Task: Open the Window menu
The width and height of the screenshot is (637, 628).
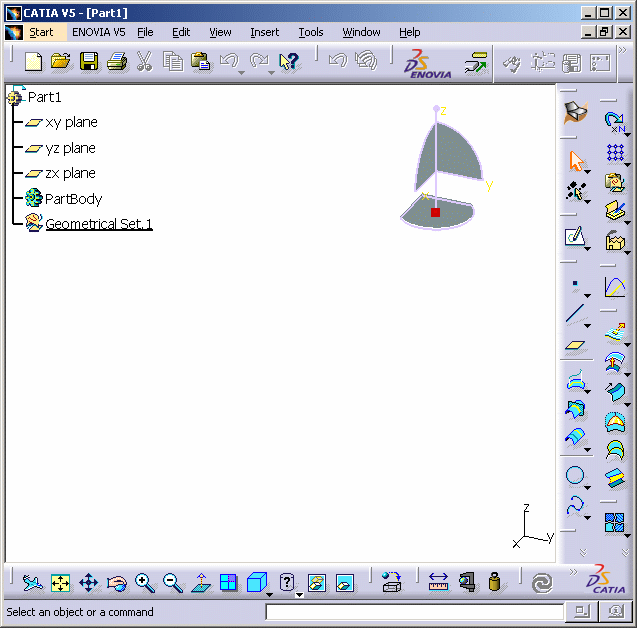Action: coord(361,32)
